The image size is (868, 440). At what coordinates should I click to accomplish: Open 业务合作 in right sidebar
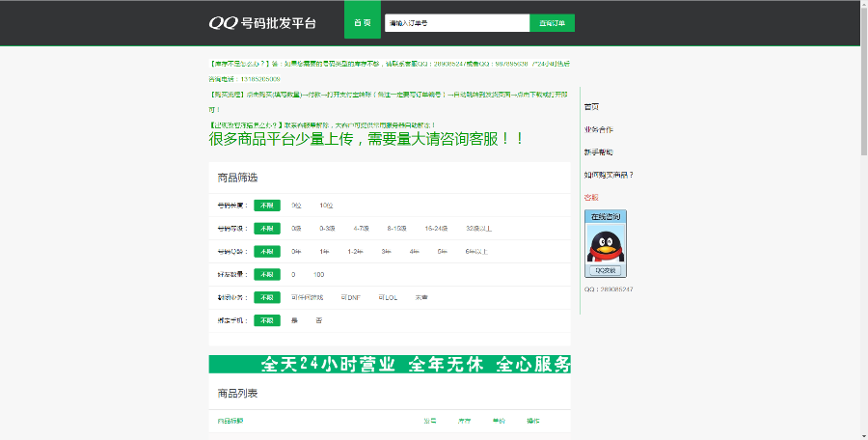coord(598,129)
